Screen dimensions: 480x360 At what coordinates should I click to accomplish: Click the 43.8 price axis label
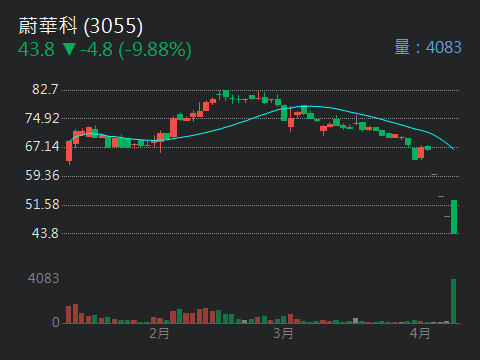45,233
